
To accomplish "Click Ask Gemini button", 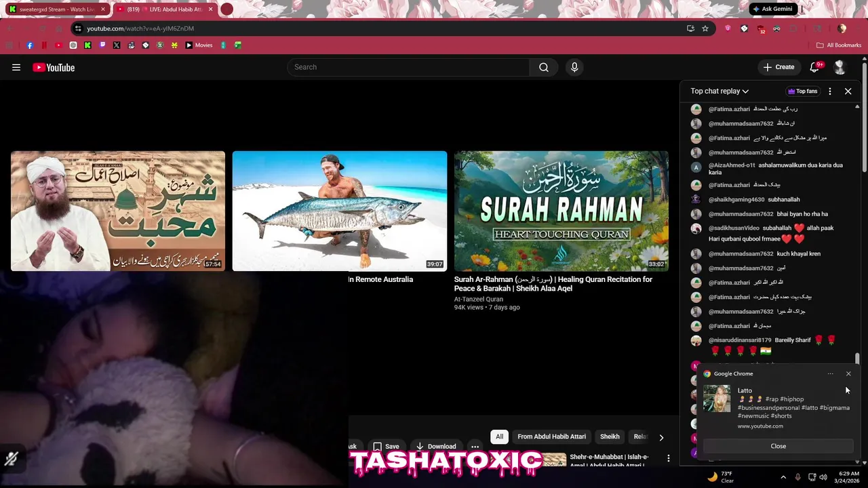I will coord(772,9).
